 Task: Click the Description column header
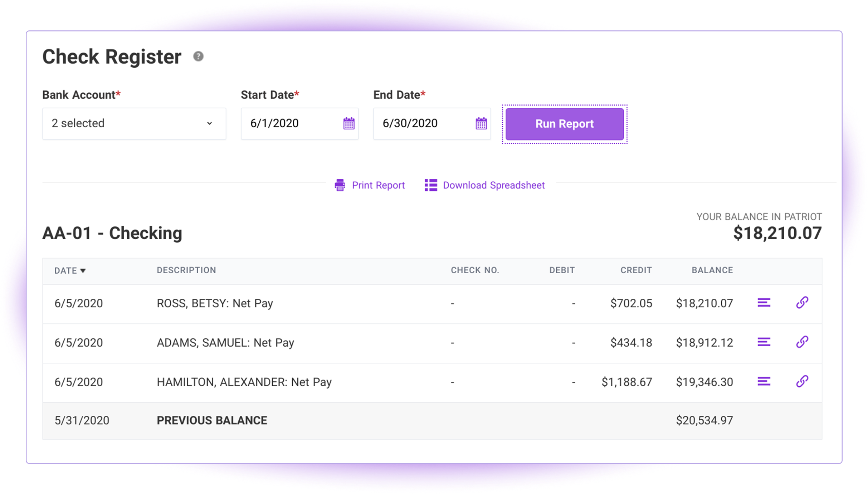coord(186,270)
